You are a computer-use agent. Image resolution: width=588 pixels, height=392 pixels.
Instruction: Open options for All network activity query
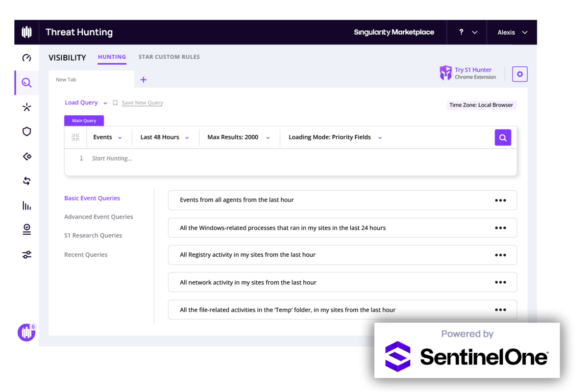point(500,282)
